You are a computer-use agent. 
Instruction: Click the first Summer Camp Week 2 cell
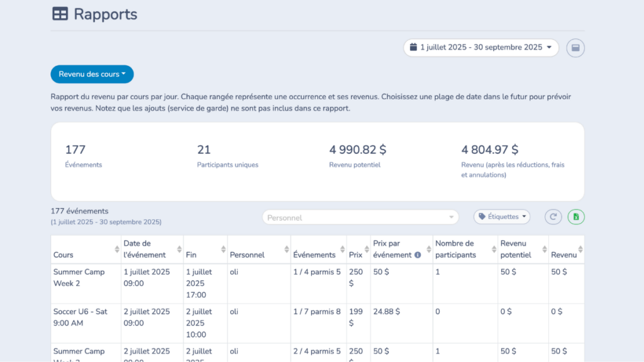pyautogui.click(x=79, y=278)
